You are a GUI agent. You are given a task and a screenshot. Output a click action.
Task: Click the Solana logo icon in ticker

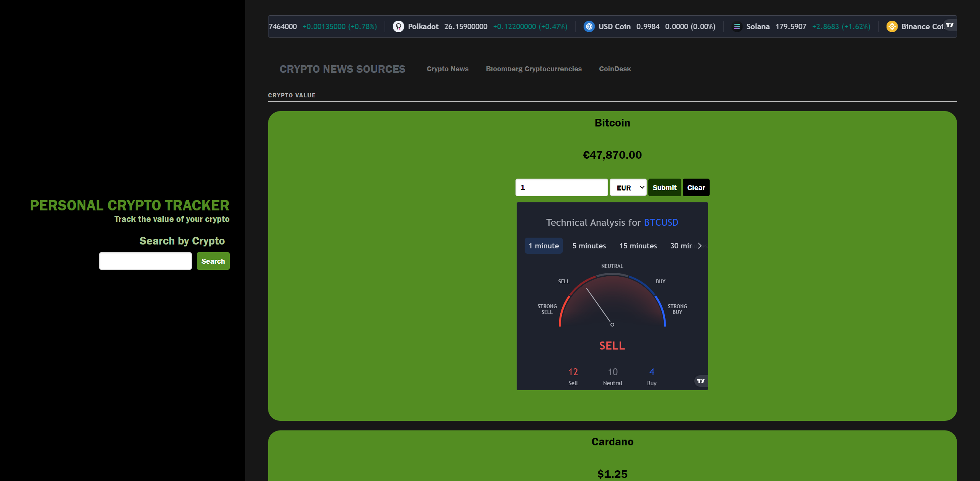tap(737, 26)
